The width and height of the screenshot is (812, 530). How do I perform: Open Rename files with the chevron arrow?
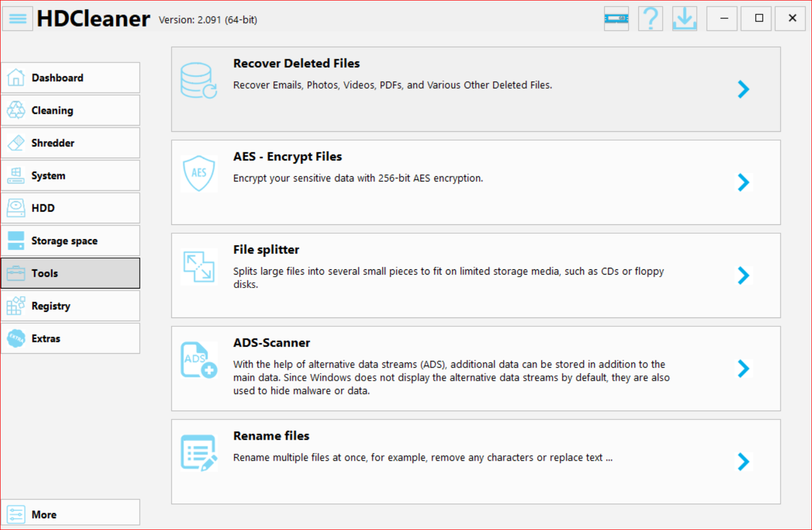click(743, 462)
